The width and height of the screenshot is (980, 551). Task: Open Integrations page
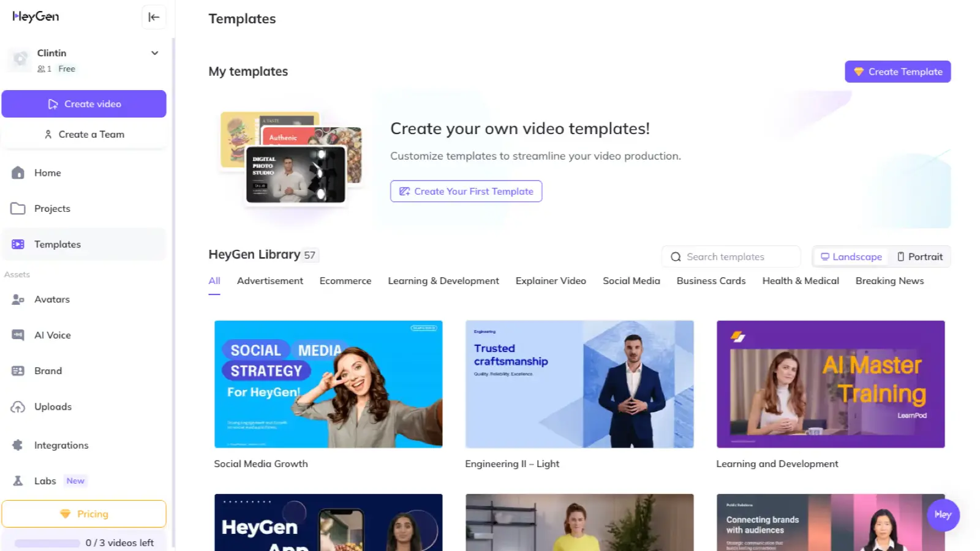pos(84,446)
